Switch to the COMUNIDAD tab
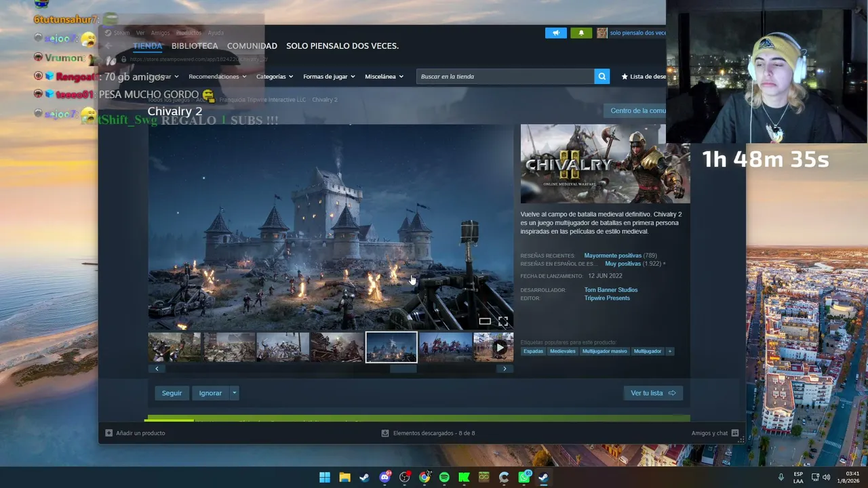The height and width of the screenshot is (488, 868). 252,46
